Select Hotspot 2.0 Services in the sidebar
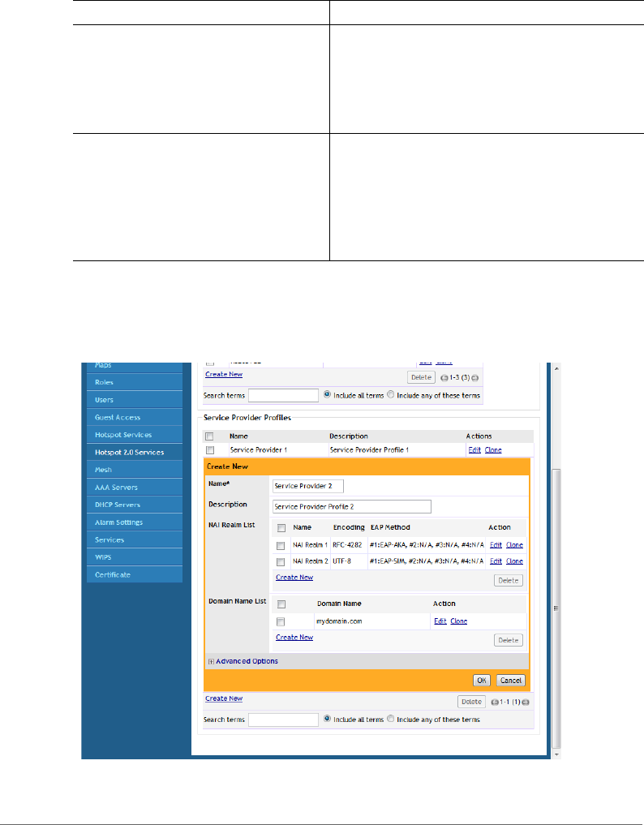The height and width of the screenshot is (825, 644). click(x=135, y=452)
